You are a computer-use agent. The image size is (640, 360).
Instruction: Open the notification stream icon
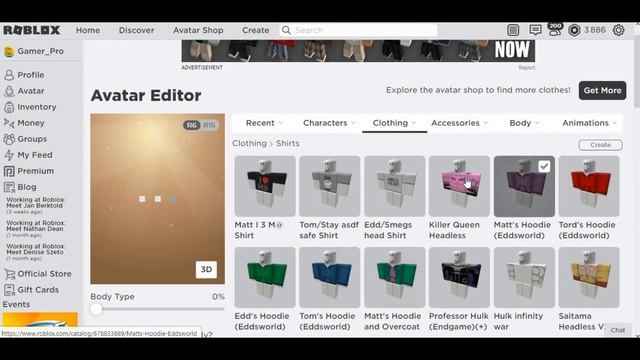tap(513, 30)
